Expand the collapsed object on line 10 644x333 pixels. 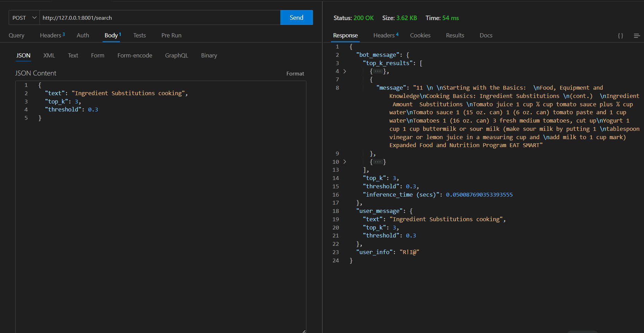[x=345, y=162]
